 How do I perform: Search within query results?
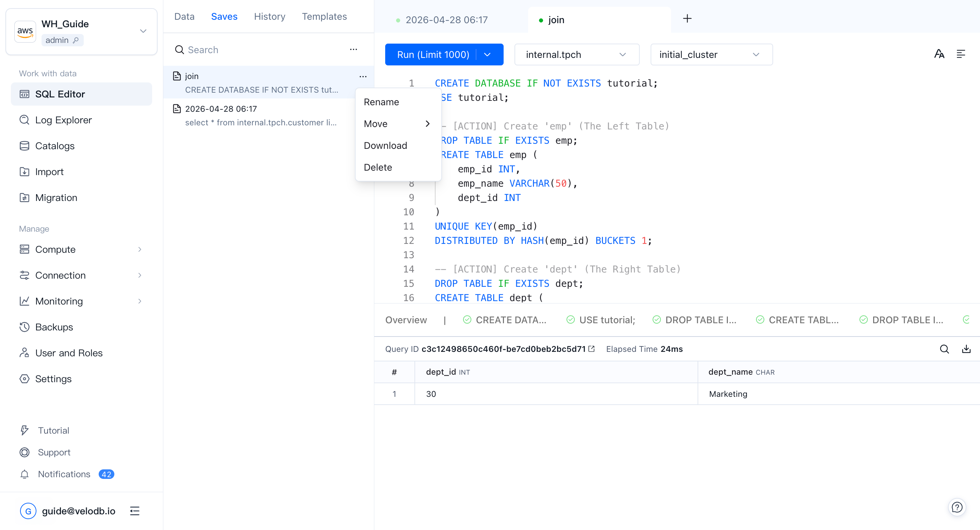[x=945, y=349]
